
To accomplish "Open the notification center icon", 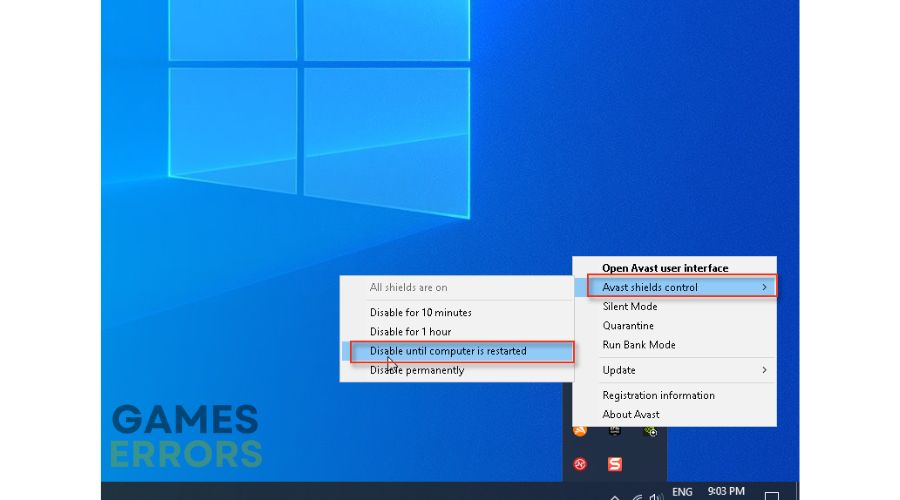I will (x=772, y=495).
